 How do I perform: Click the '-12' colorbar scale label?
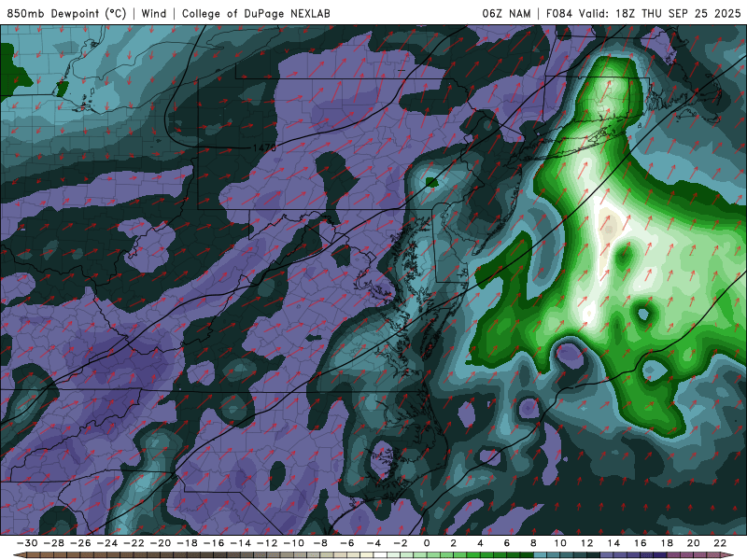(267, 543)
